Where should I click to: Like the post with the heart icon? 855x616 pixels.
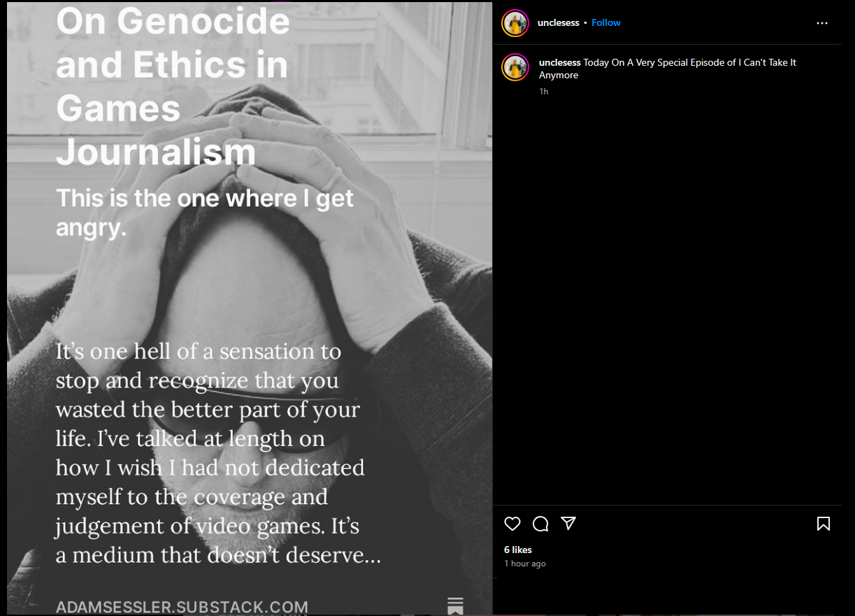pos(512,524)
